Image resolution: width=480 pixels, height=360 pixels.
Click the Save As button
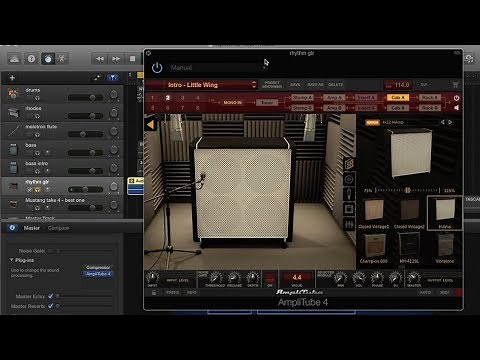click(315, 85)
